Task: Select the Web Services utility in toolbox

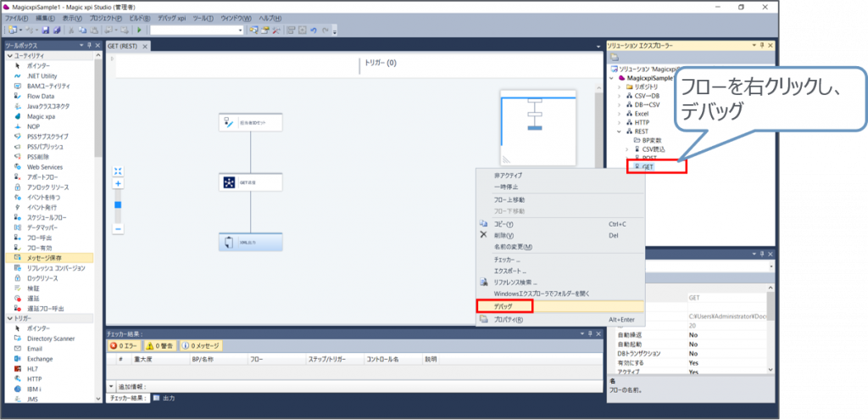Action: click(45, 167)
